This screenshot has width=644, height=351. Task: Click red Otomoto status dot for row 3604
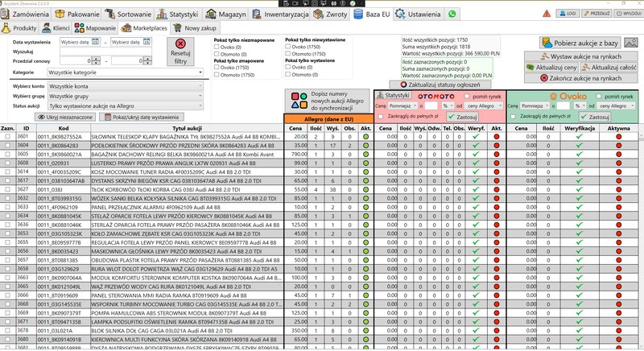(x=496, y=146)
